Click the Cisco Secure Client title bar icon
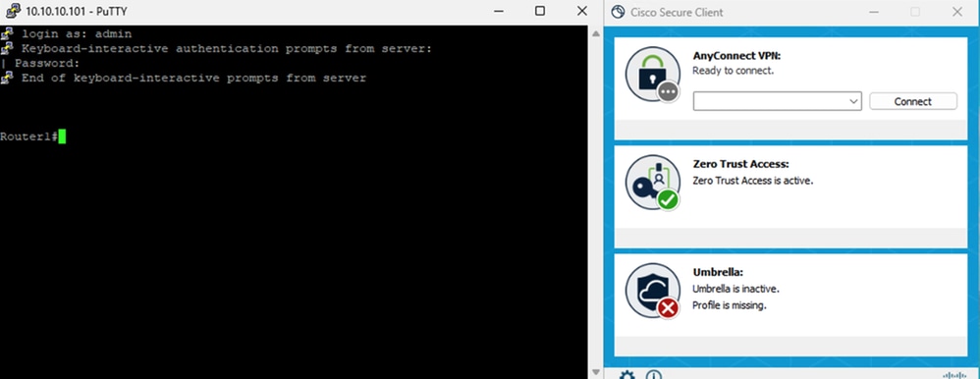 618,12
